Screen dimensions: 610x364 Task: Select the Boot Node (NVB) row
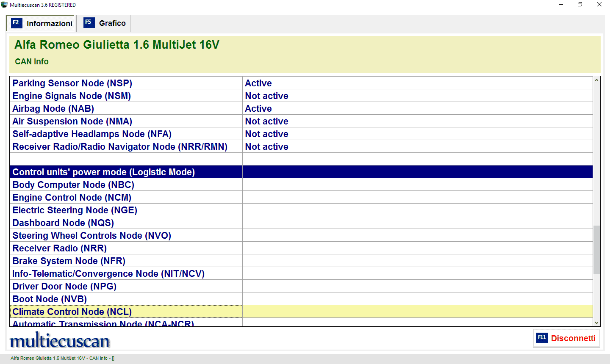[301, 299]
